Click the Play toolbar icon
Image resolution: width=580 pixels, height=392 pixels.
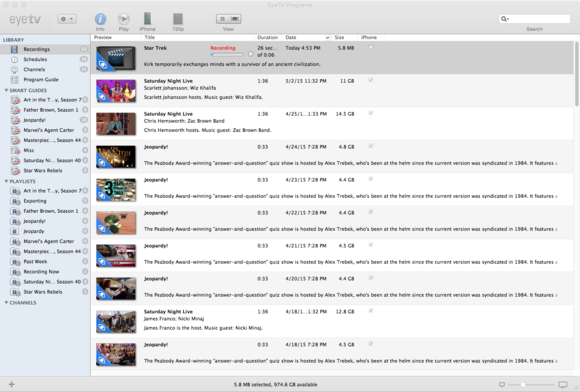(x=124, y=19)
